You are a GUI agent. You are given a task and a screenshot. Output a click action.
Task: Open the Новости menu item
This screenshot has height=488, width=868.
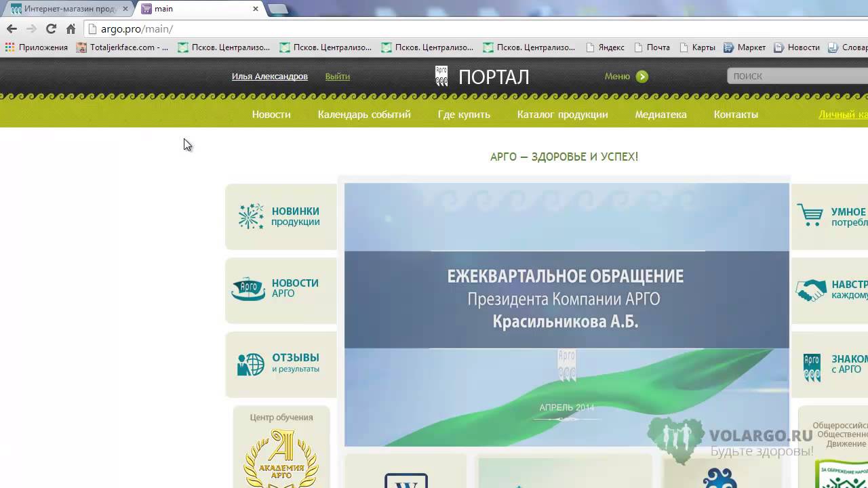(271, 115)
